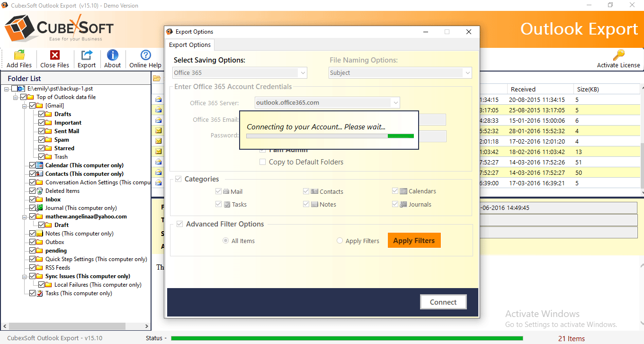This screenshot has height=344, width=644.
Task: Click the Close Files toolbar icon
Action: [x=55, y=55]
